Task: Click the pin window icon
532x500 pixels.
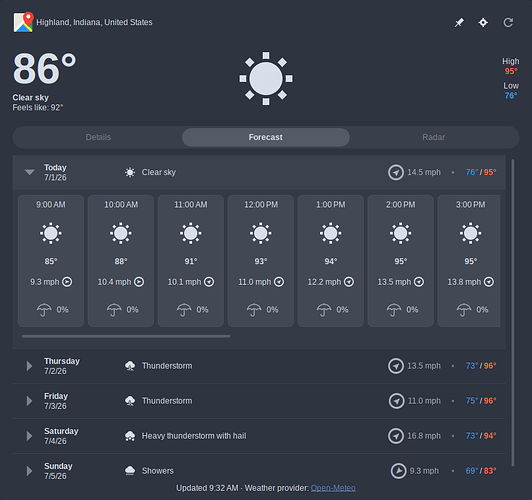Action: point(459,23)
